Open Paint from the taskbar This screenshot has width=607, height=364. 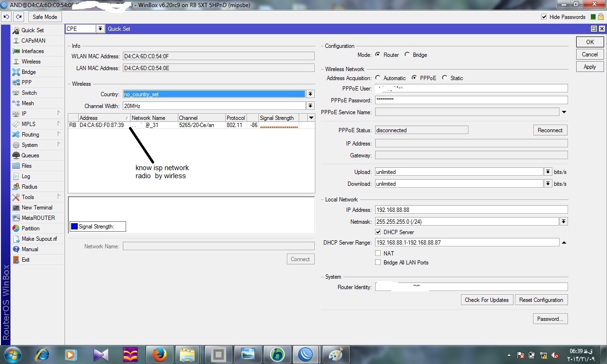click(x=336, y=354)
